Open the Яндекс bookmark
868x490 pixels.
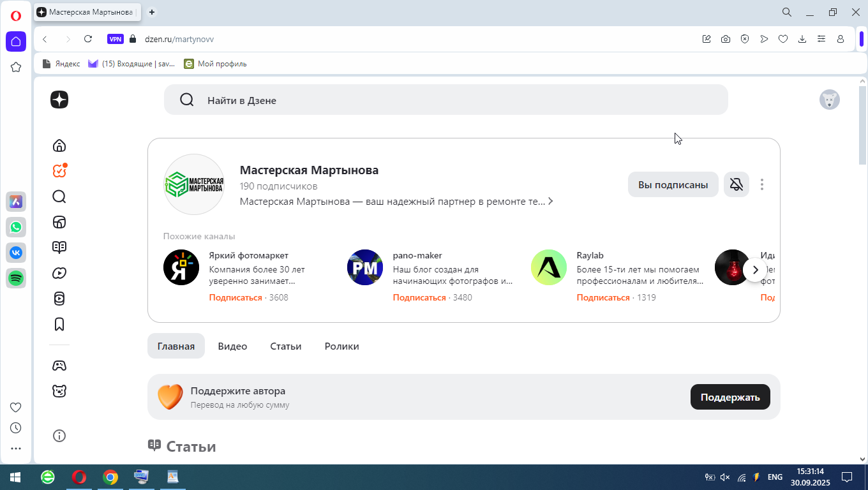pyautogui.click(x=61, y=64)
